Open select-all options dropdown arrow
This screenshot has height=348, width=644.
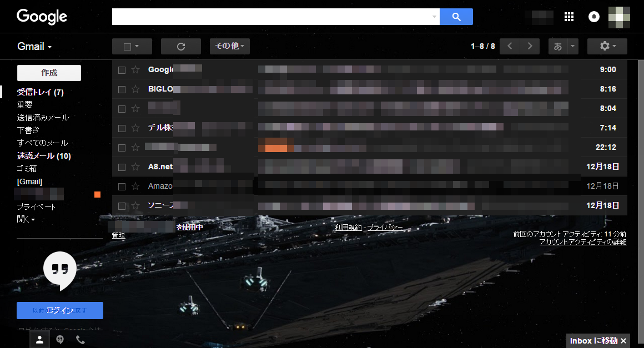coord(137,47)
